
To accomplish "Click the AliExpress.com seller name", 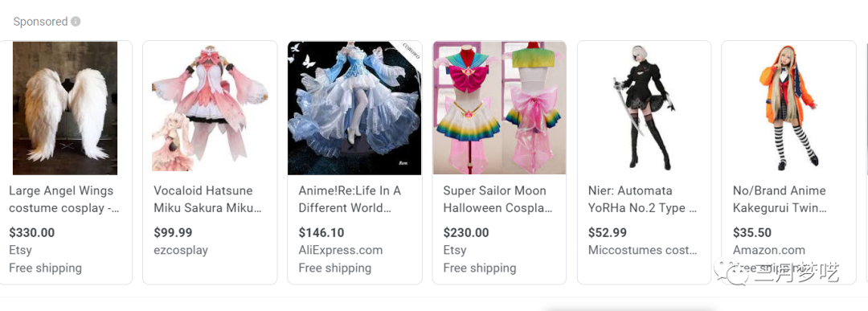I will point(341,250).
